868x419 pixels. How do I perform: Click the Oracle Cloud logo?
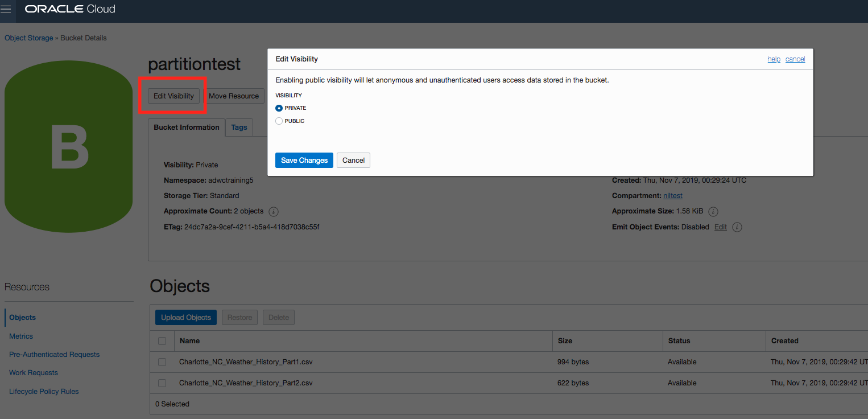tap(70, 9)
